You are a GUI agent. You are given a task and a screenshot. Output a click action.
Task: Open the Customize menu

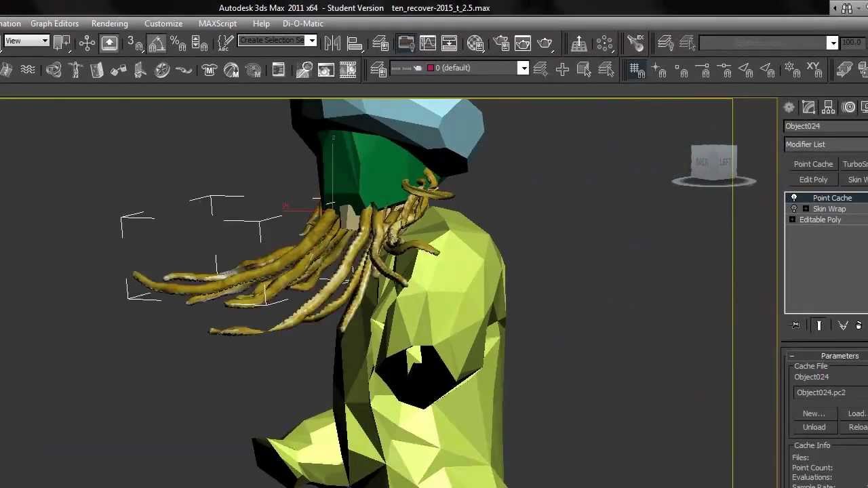pyautogui.click(x=163, y=23)
